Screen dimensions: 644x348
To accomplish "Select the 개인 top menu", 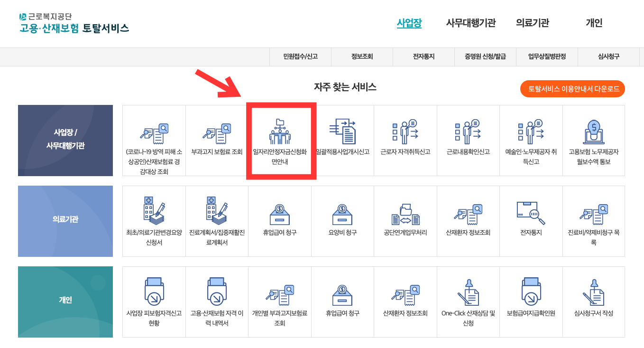I will 594,23.
